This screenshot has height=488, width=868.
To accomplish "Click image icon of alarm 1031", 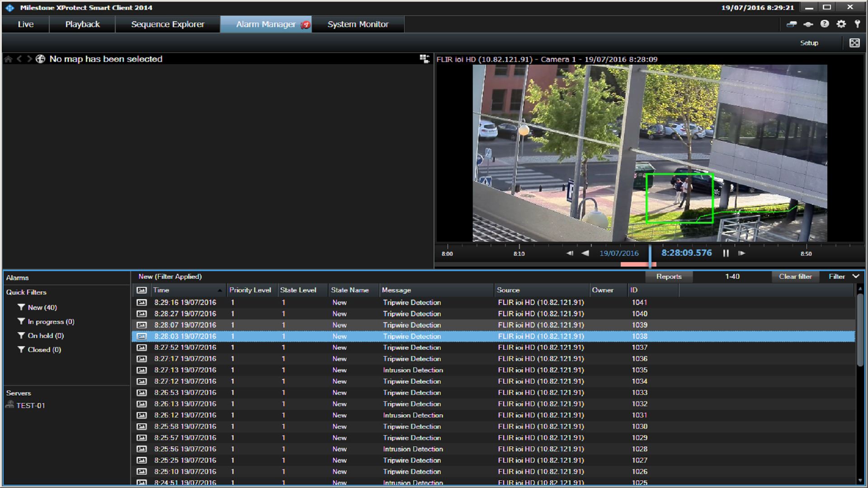I will [142, 416].
